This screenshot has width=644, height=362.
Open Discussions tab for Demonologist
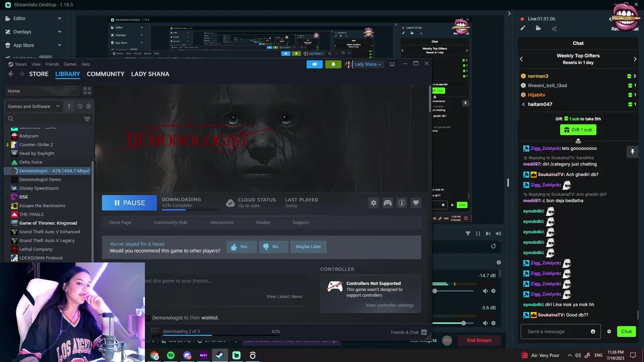pyautogui.click(x=221, y=222)
